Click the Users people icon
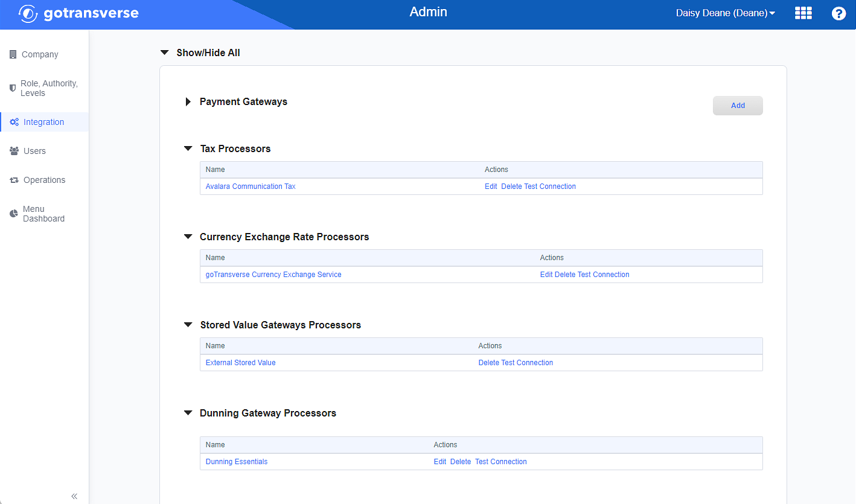The width and height of the screenshot is (856, 504). click(x=14, y=151)
